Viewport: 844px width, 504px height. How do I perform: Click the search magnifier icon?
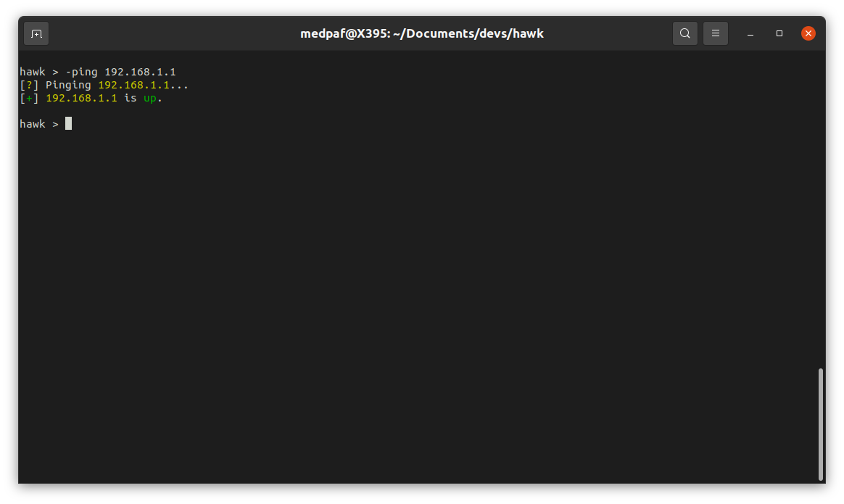(684, 33)
